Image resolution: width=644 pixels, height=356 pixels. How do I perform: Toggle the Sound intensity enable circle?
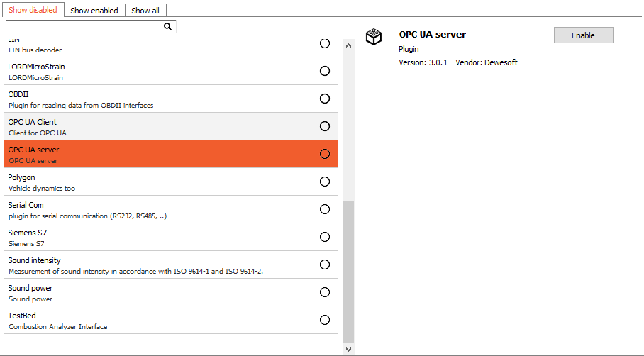[x=325, y=265]
